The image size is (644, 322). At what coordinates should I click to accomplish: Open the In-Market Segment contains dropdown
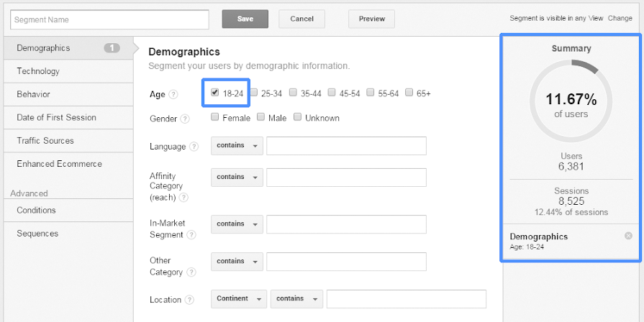point(237,224)
